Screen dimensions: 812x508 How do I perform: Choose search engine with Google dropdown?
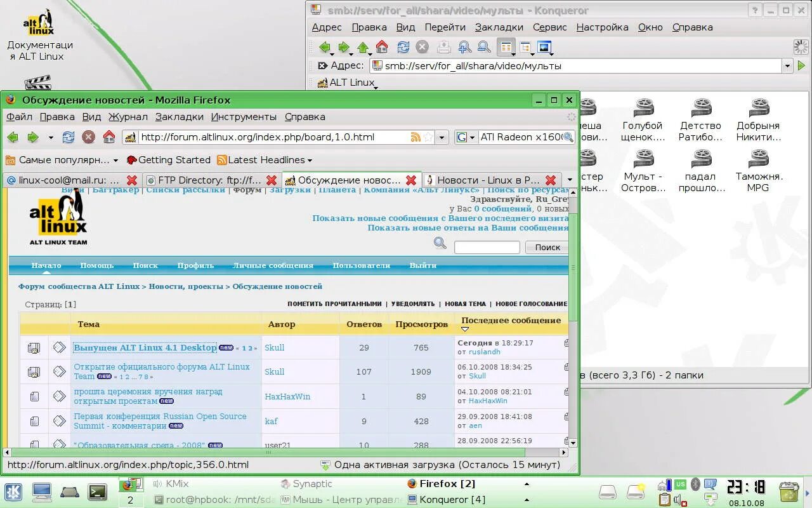coord(466,137)
